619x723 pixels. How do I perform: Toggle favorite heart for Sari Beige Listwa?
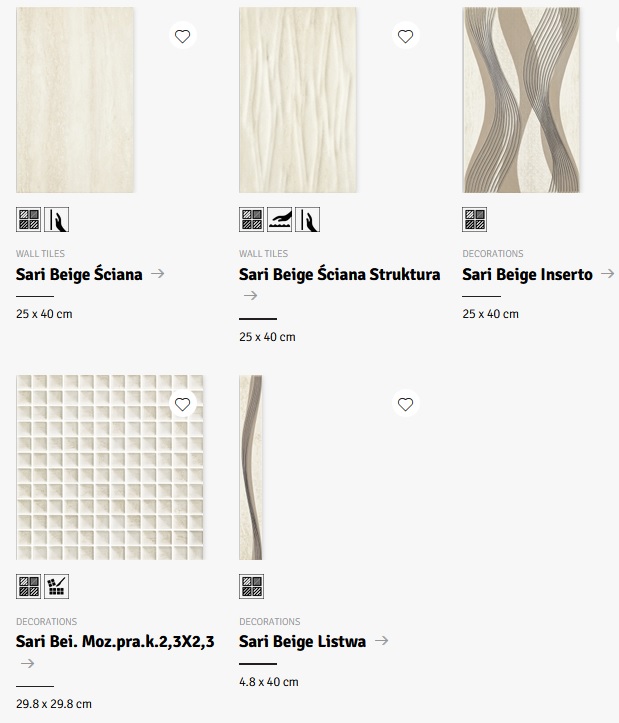click(405, 404)
